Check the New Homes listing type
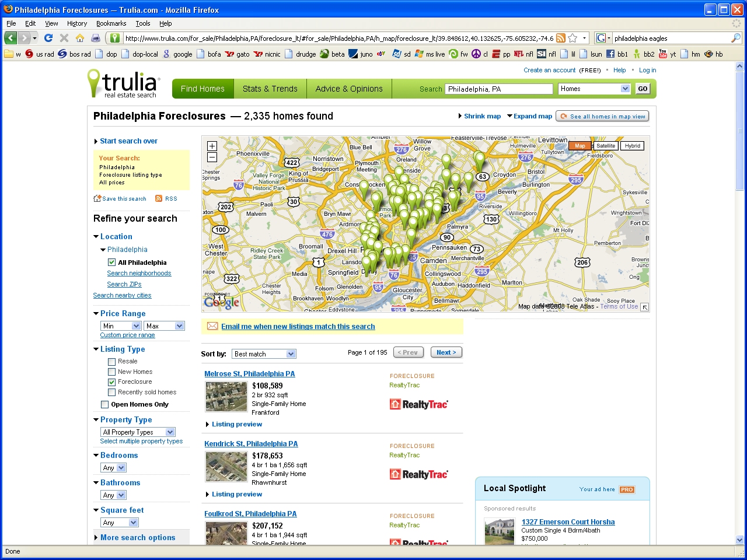 (111, 372)
